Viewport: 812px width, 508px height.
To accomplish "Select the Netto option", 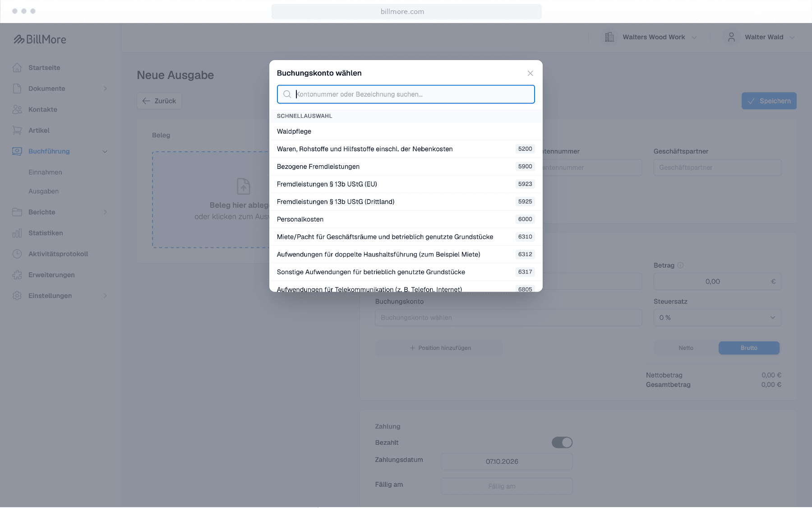I will (x=686, y=348).
